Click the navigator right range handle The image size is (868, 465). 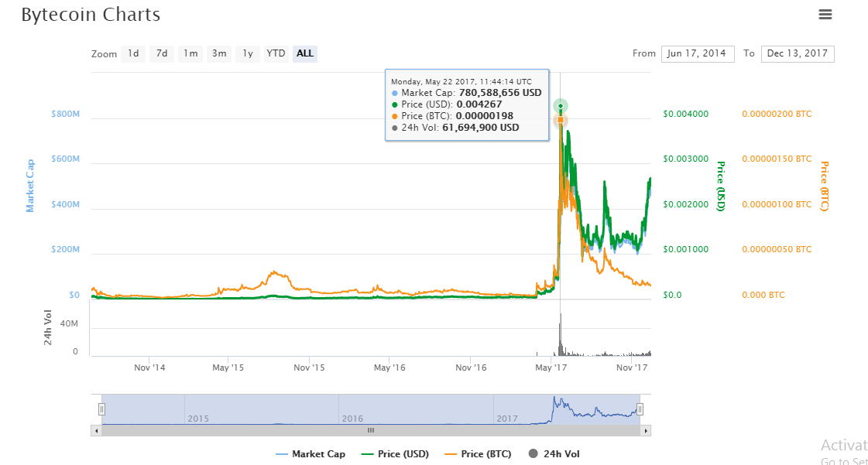pyautogui.click(x=640, y=409)
